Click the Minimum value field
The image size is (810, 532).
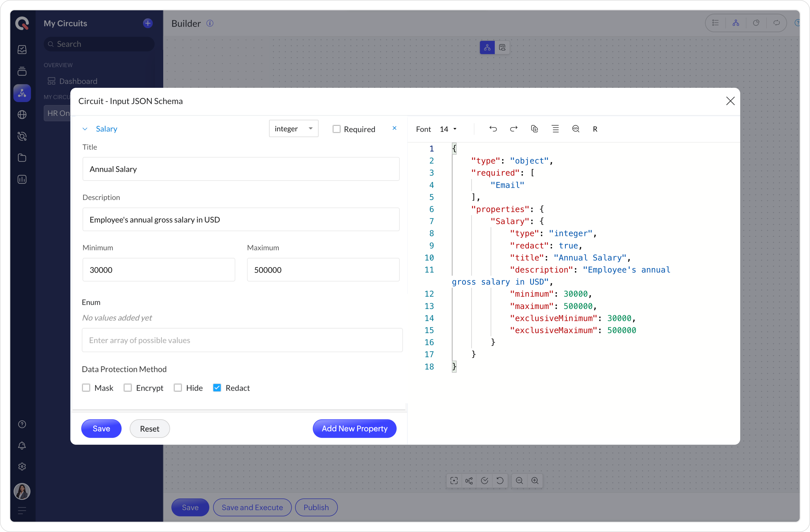point(159,270)
